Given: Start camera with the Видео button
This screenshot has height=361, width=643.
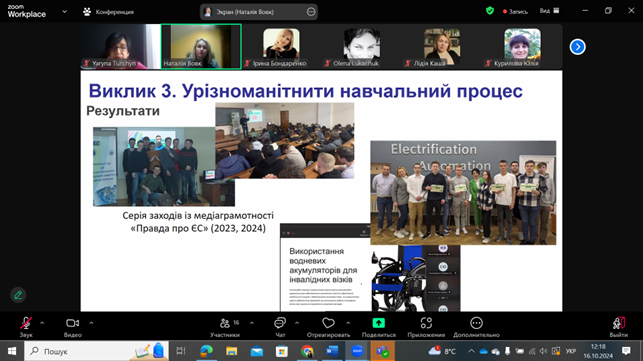Looking at the screenshot, I should 73,327.
